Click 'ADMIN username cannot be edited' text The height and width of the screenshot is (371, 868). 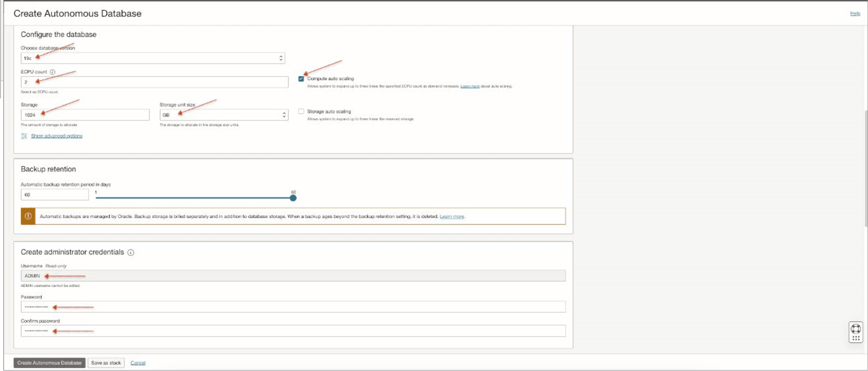tap(51, 286)
